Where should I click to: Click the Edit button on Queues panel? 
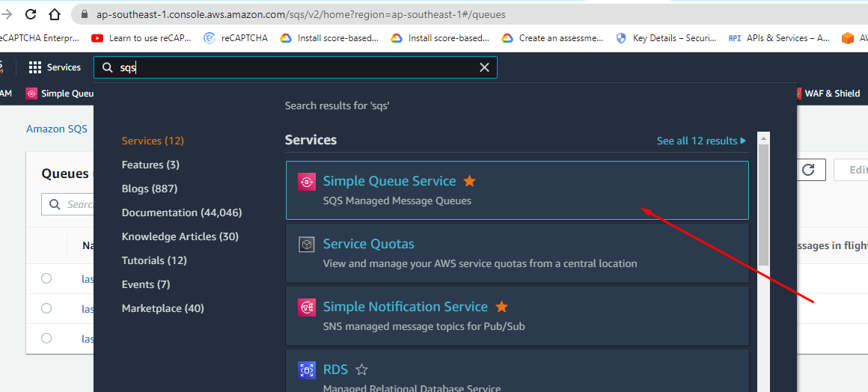click(x=851, y=170)
